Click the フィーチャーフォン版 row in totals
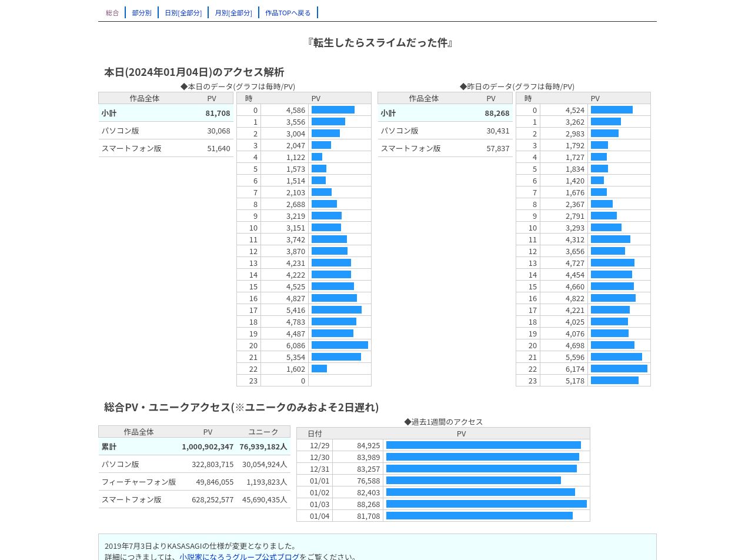Viewport: 755px width, 560px height. [195, 482]
